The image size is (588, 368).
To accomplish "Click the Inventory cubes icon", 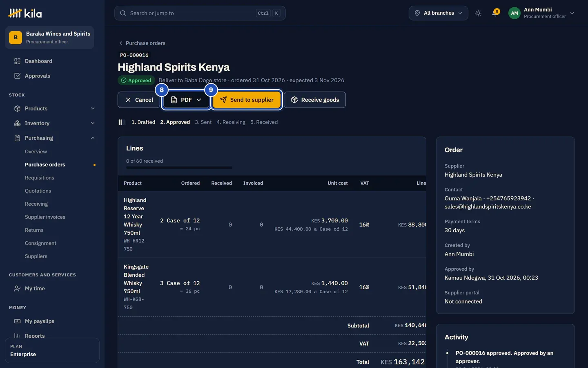I will pyautogui.click(x=17, y=123).
